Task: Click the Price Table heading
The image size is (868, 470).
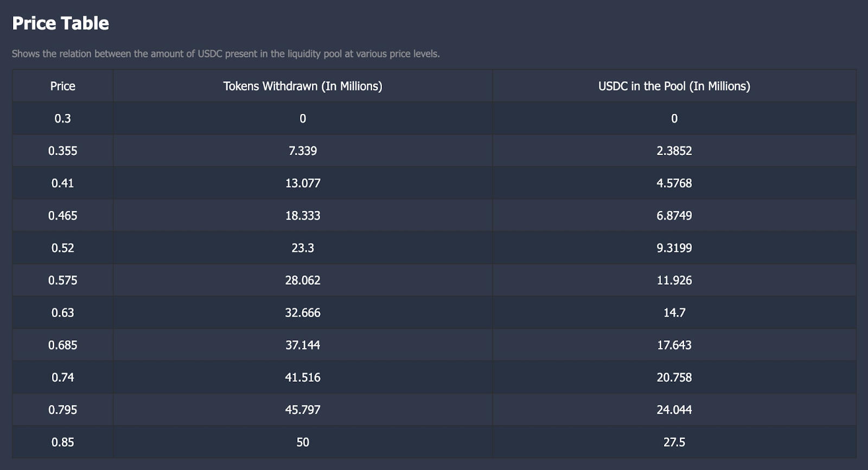Action: click(x=60, y=23)
